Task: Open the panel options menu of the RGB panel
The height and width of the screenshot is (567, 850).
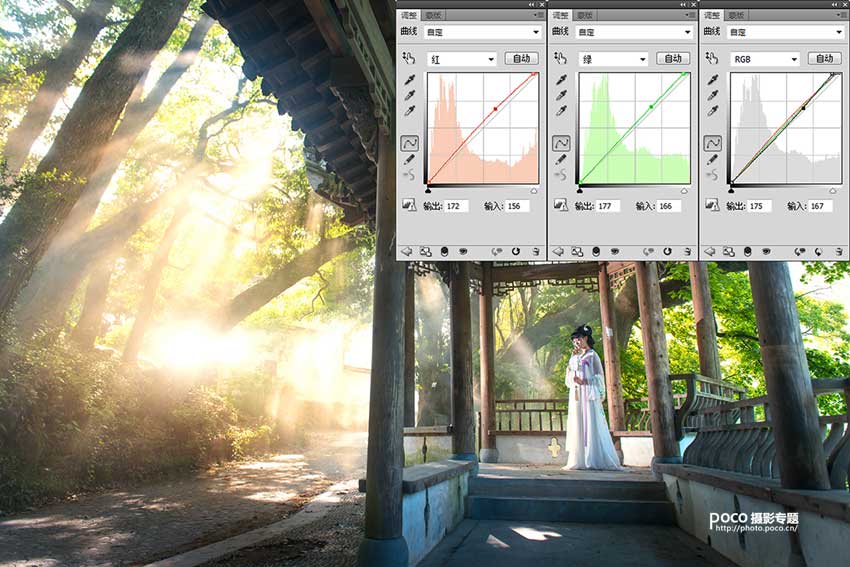Action: coord(842,15)
